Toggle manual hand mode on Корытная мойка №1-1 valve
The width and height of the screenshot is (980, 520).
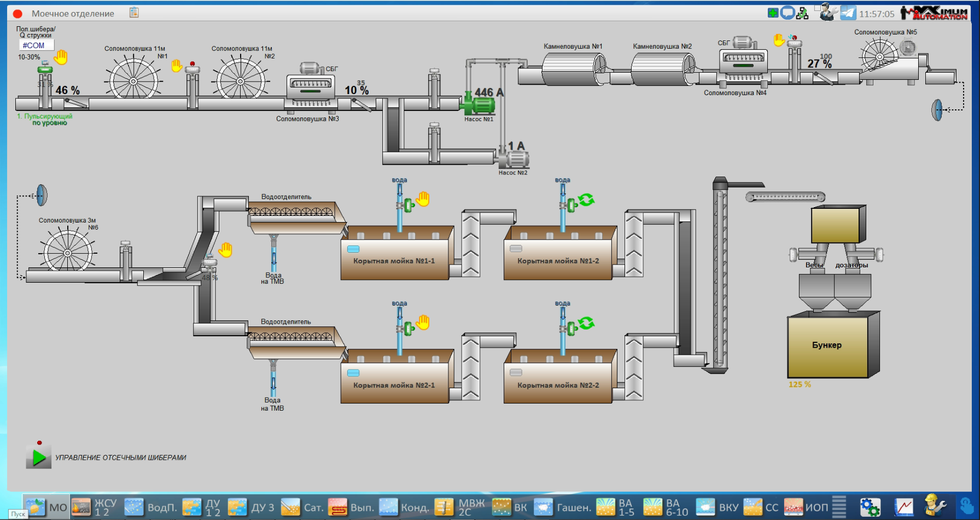coord(423,200)
